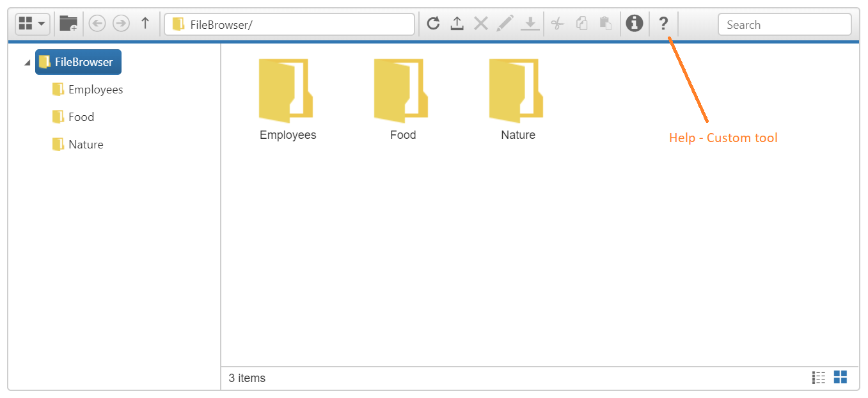Open the view layout dropdown
The image size is (868, 398).
[40, 23]
